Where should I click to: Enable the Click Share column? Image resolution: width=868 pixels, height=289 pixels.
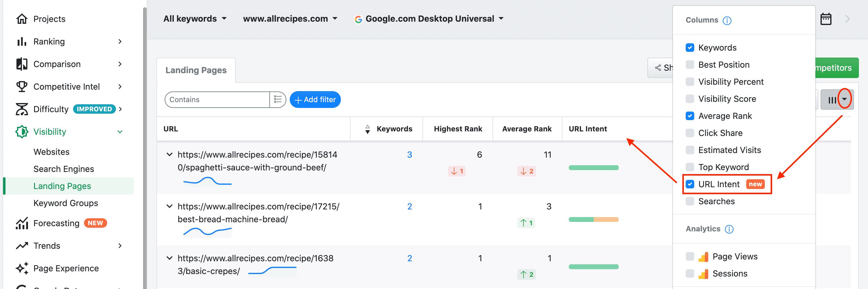click(690, 133)
